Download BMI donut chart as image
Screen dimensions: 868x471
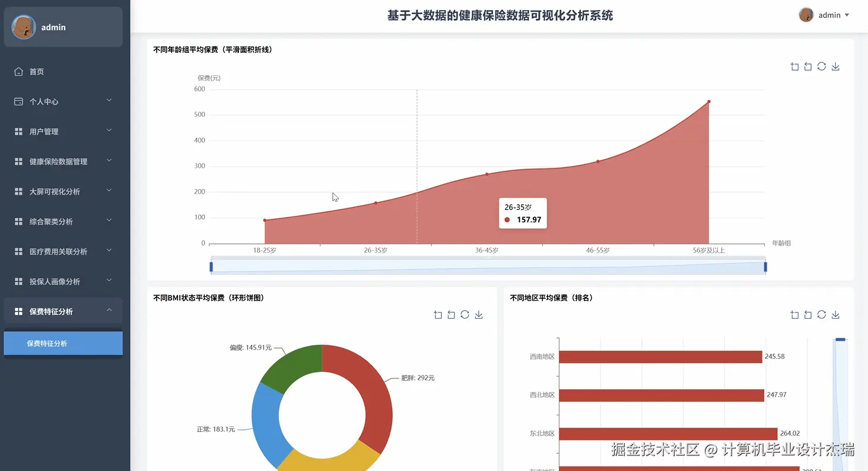(x=479, y=315)
